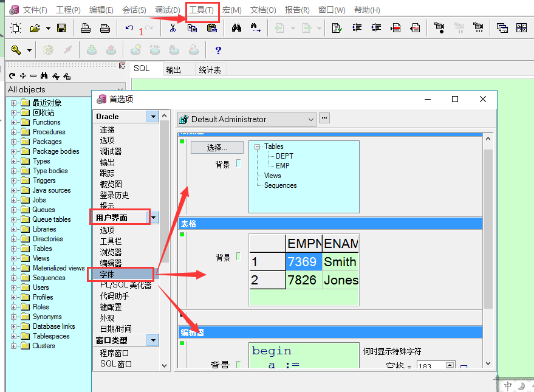Screen dimensions: 534x392
Task: Expand the Procedures tree folder
Action: (x=13, y=132)
